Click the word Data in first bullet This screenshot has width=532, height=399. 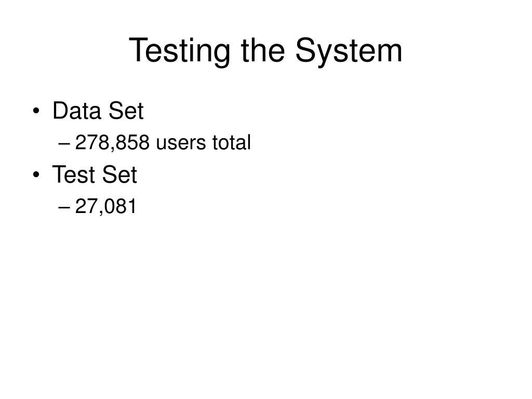click(x=77, y=111)
